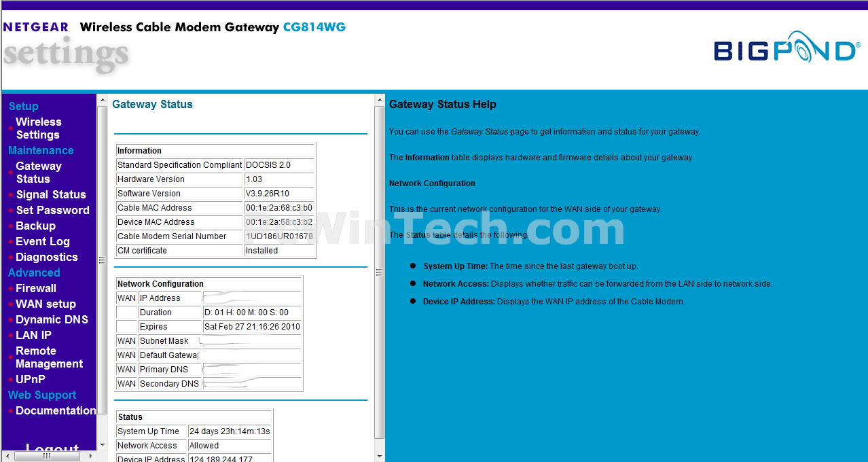Click the Hardware Version label
The width and height of the screenshot is (868, 462).
[x=151, y=179]
